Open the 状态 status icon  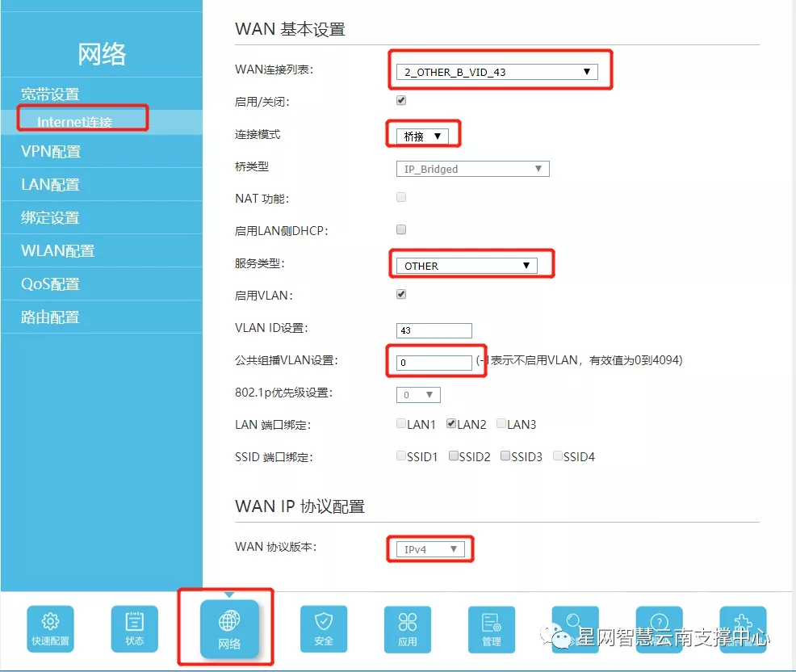point(134,628)
